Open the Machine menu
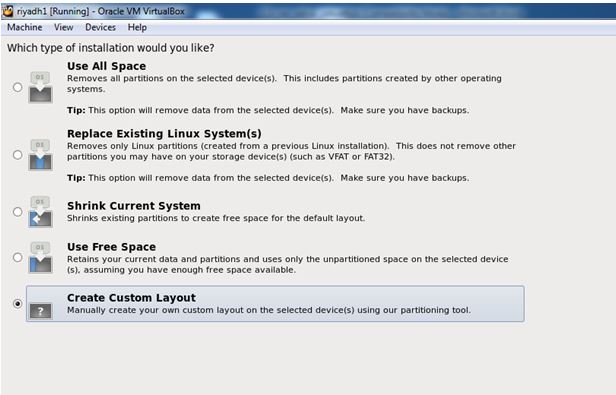The height and width of the screenshot is (395, 616). (x=25, y=27)
